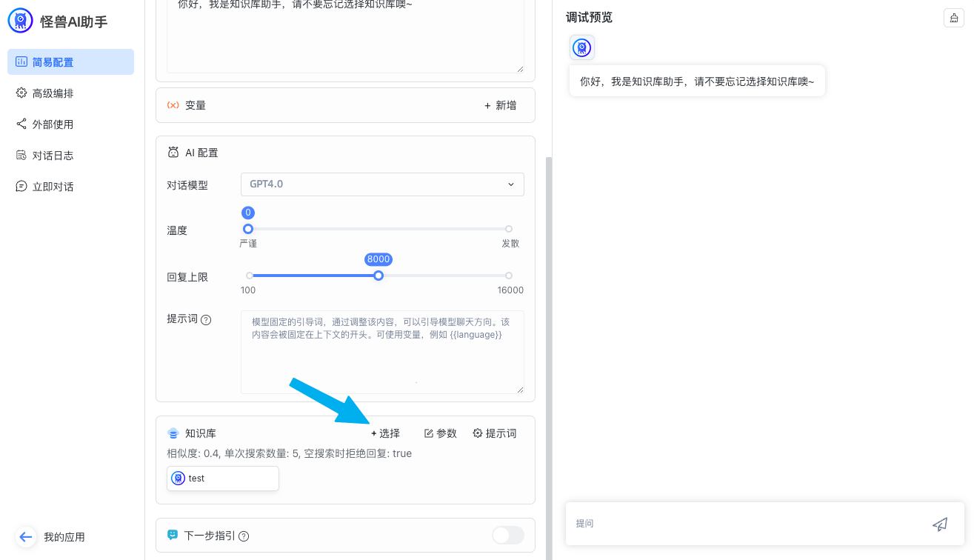Open 高级编排 in the sidebar

70,93
